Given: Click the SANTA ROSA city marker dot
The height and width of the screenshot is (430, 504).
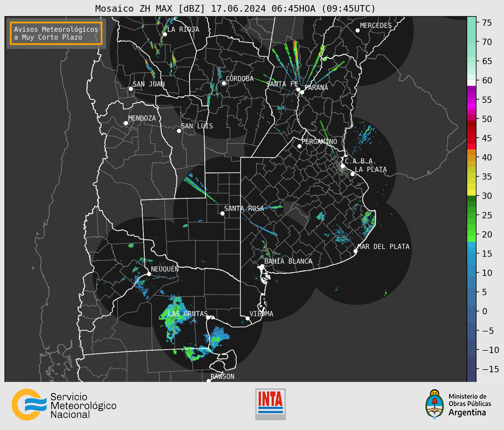Looking at the screenshot, I should click(222, 214).
